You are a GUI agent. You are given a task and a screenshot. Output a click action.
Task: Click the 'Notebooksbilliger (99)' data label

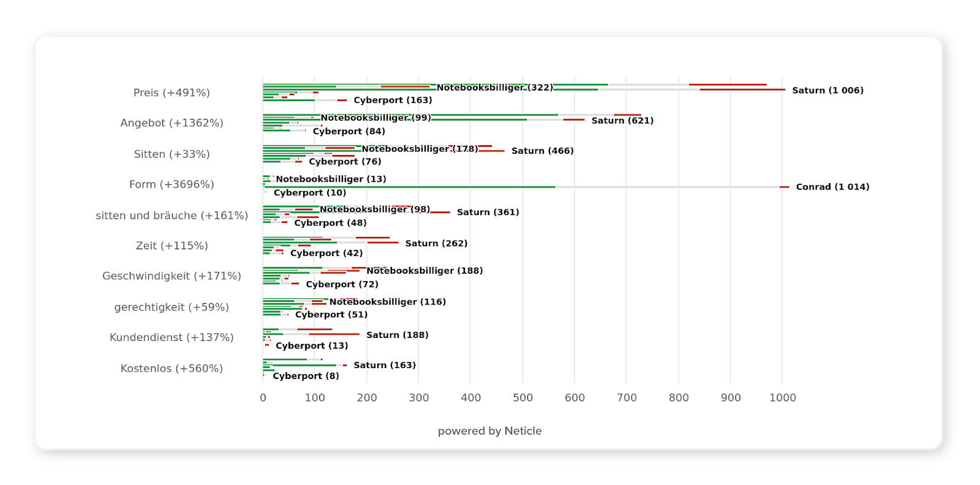(375, 118)
